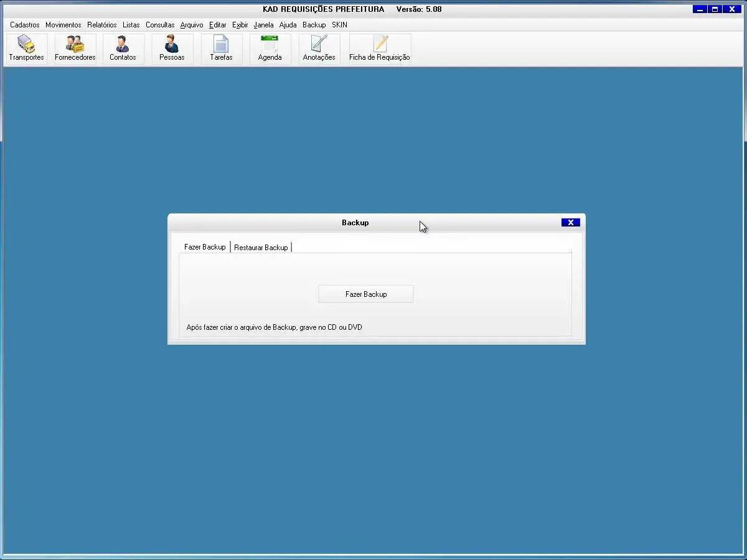The width and height of the screenshot is (747, 560).
Task: Switch to the Restaurar Backup tab
Action: click(261, 247)
